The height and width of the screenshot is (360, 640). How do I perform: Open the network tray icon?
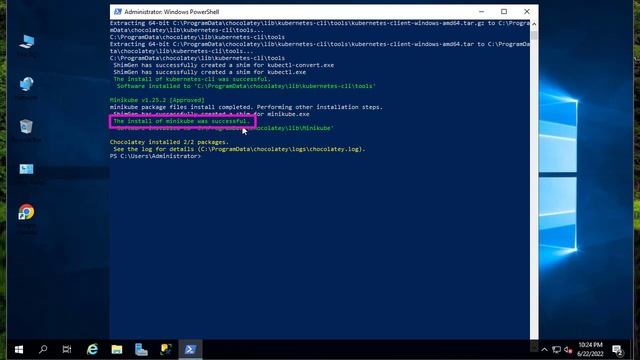point(556,350)
